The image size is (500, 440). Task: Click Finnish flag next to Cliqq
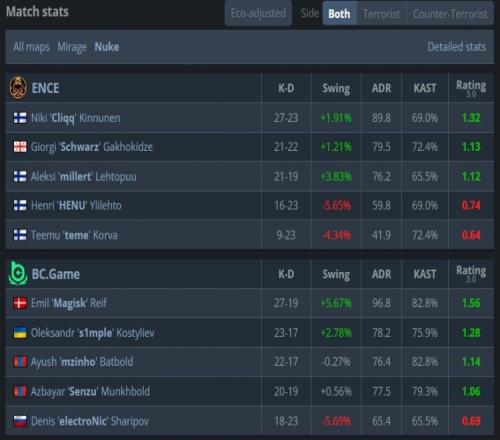(20, 118)
